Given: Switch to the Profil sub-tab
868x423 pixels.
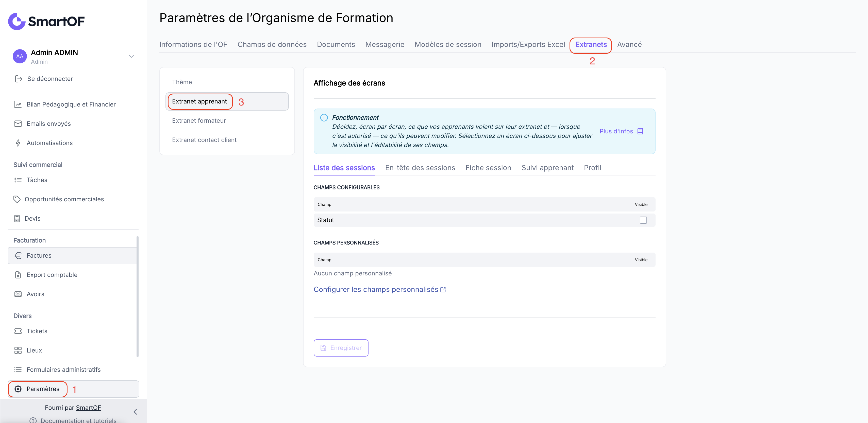Looking at the screenshot, I should click(x=592, y=168).
